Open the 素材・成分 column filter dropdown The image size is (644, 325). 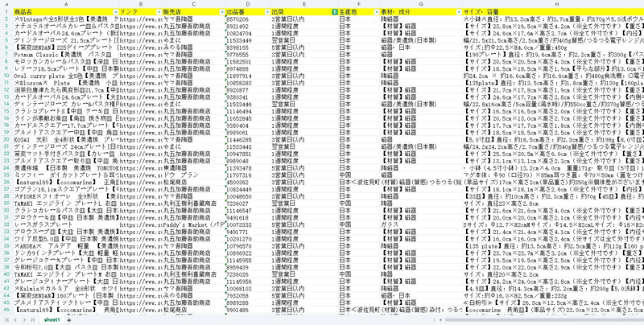[459, 12]
